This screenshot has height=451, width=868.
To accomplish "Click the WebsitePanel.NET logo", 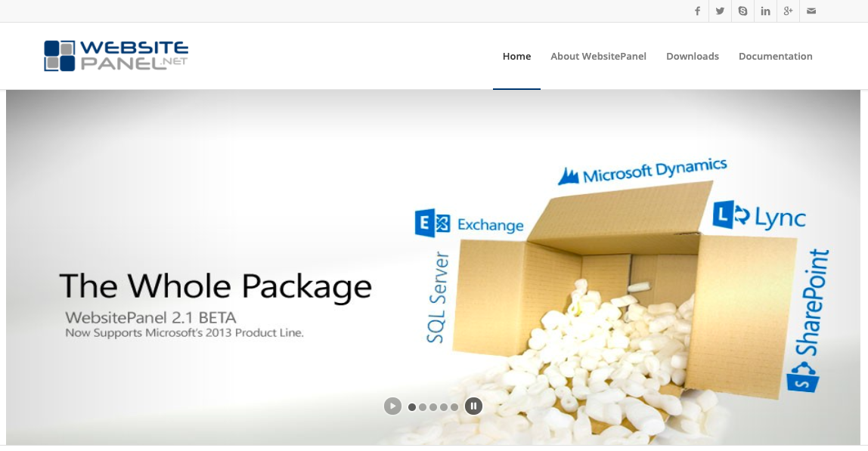I will [116, 55].
